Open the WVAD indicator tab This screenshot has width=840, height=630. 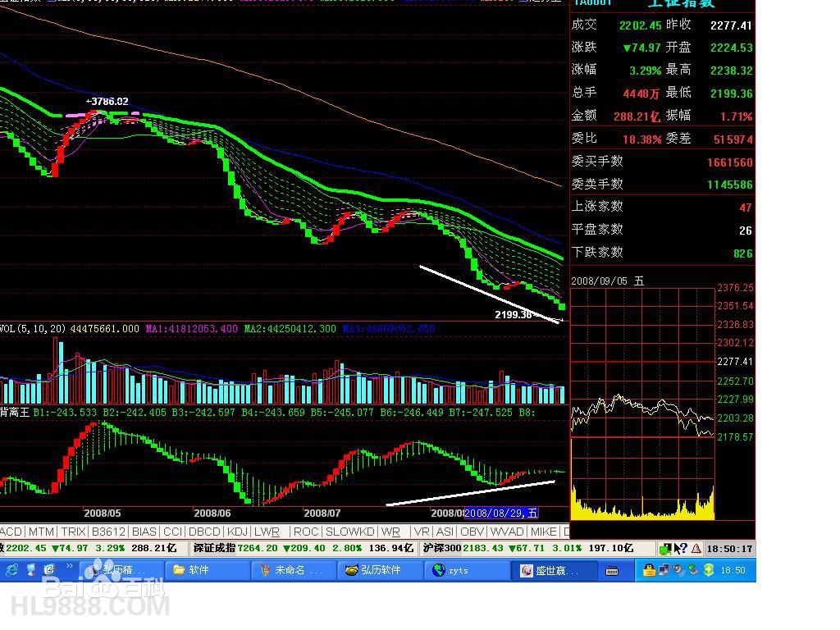pos(507,532)
